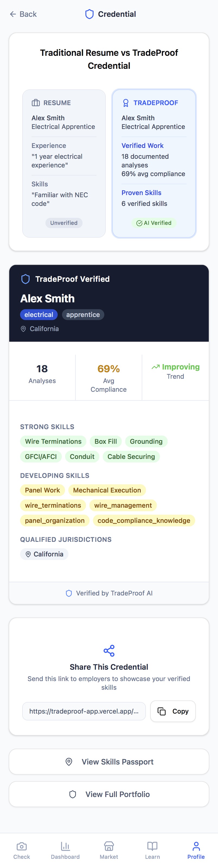Click the location pin next to California in header
Screen dimensions: 218x868
[x=23, y=329]
